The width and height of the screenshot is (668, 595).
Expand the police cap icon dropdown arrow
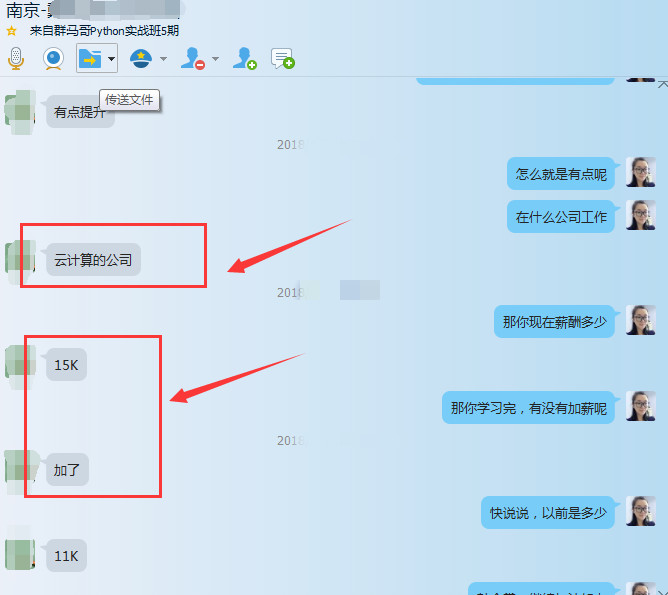click(163, 60)
